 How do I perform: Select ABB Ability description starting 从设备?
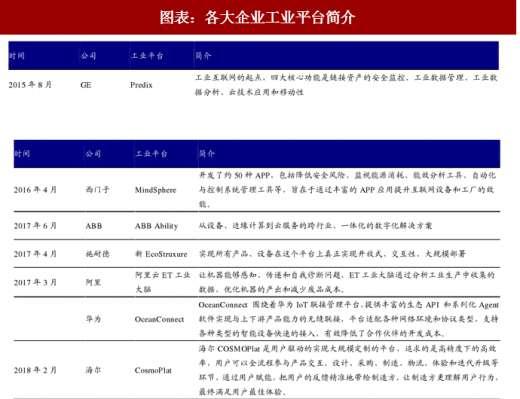315,226
